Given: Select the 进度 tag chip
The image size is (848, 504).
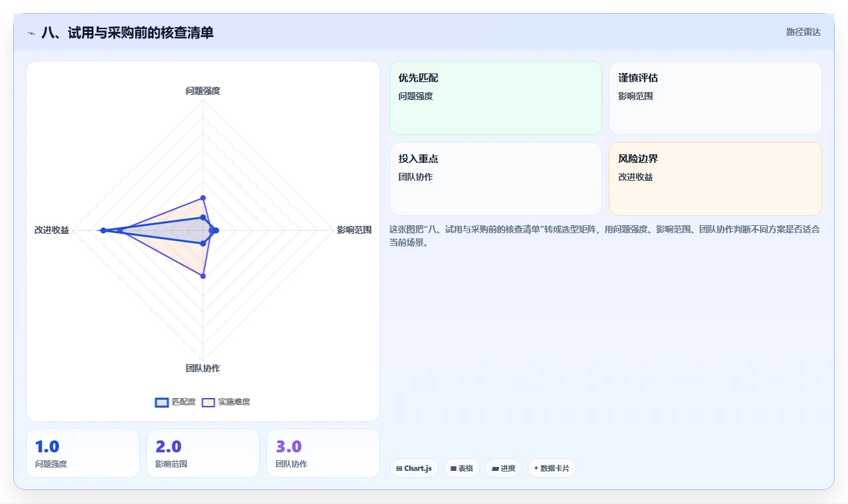Looking at the screenshot, I should (503, 468).
